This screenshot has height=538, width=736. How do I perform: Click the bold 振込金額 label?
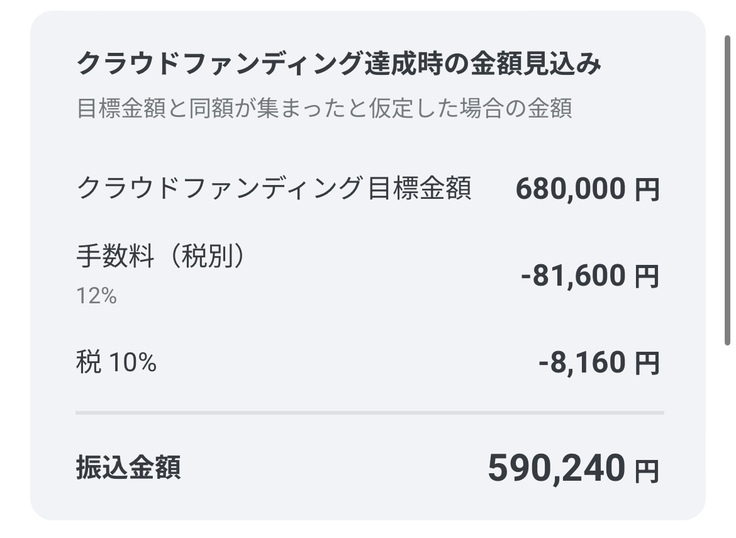128,467
